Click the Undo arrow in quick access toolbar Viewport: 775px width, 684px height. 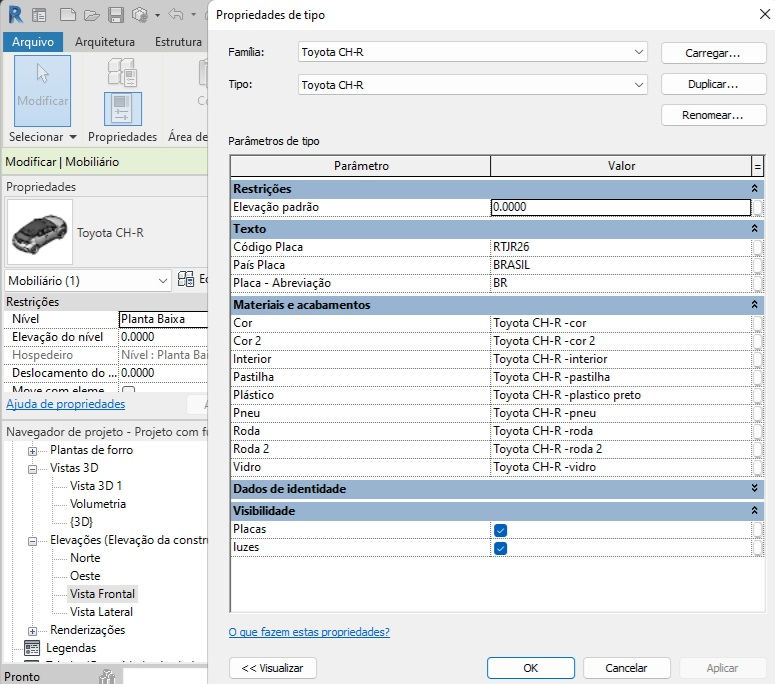pyautogui.click(x=175, y=15)
